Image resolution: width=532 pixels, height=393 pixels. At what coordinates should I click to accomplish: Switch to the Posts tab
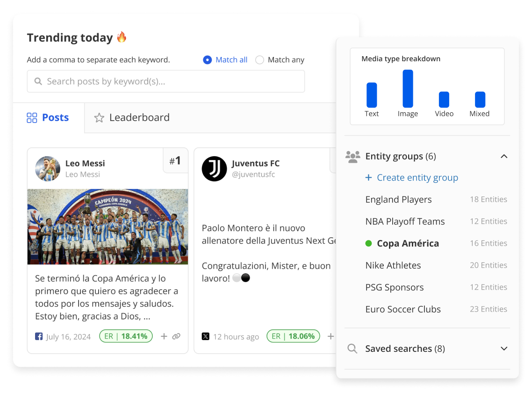tap(48, 117)
